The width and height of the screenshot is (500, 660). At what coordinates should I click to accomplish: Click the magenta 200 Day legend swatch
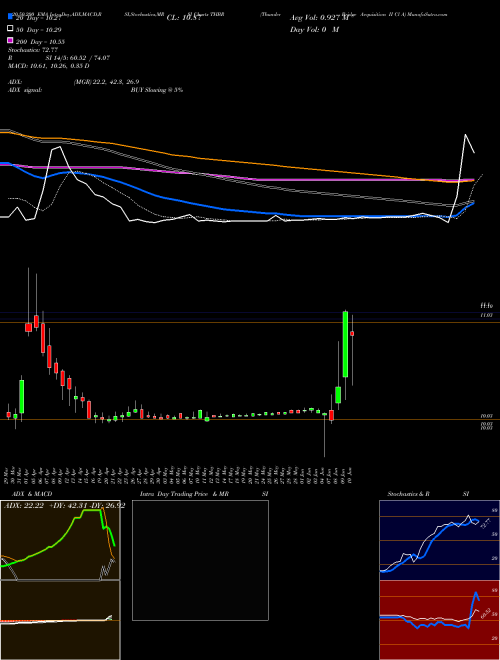[x=10, y=40]
